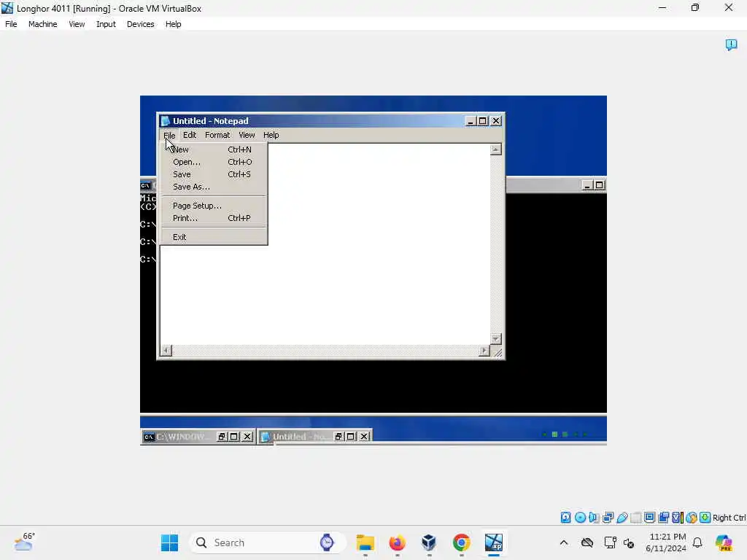The height and width of the screenshot is (560, 747).
Task: Open File Explorer from the taskbar
Action: 365,542
